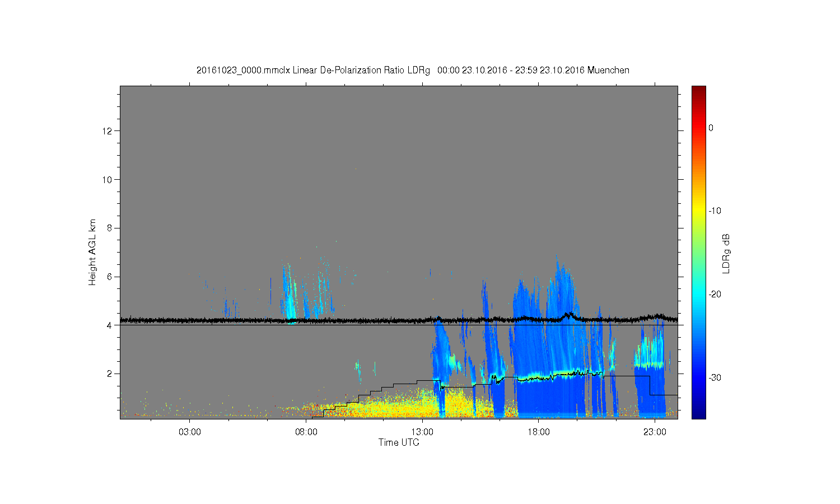Click the 18:00 time tick label
This screenshot has height=504, width=840.
pos(539,432)
